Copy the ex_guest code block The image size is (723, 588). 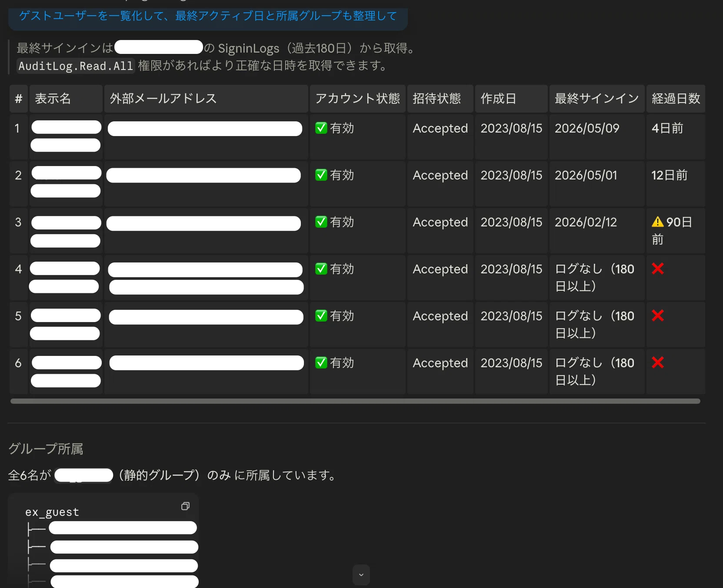(185, 506)
